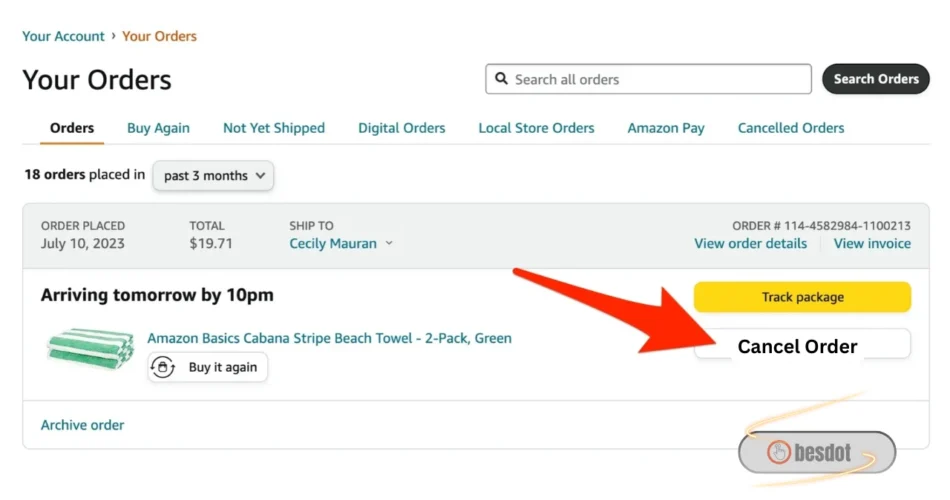Click the green beach towel thumbnail
The height and width of the screenshot is (500, 950).
(x=91, y=348)
